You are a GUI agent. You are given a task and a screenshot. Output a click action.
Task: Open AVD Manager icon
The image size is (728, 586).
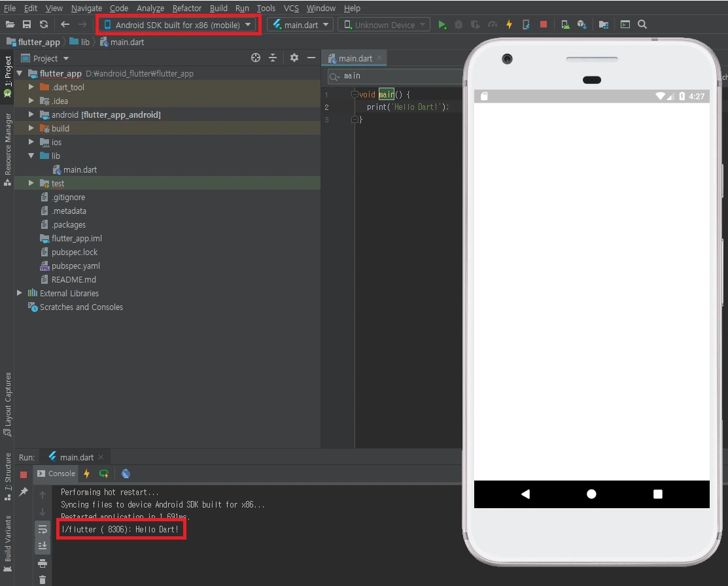pyautogui.click(x=565, y=25)
